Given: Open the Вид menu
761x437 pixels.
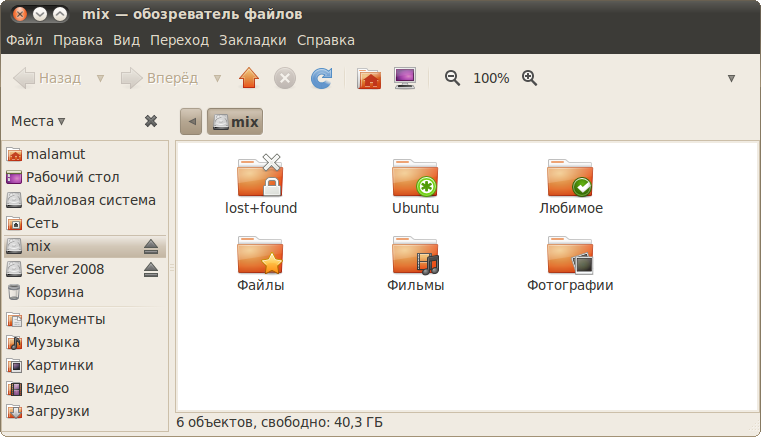Looking at the screenshot, I should pos(126,40).
